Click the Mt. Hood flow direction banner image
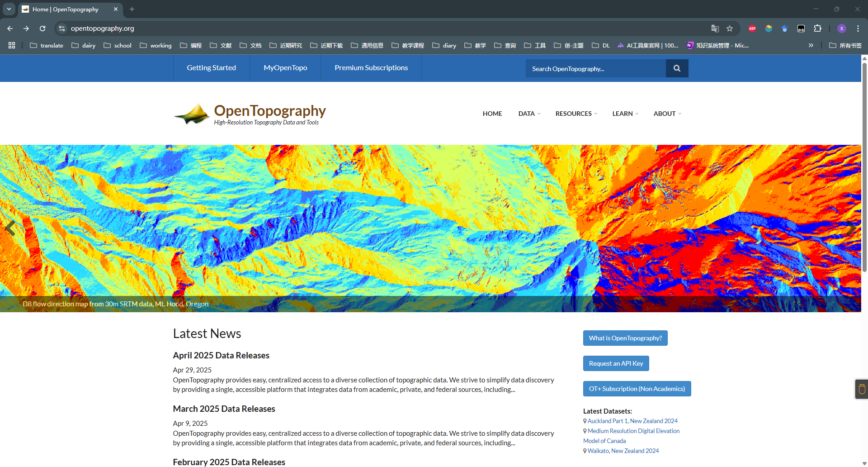This screenshot has height=467, width=868. [430, 229]
